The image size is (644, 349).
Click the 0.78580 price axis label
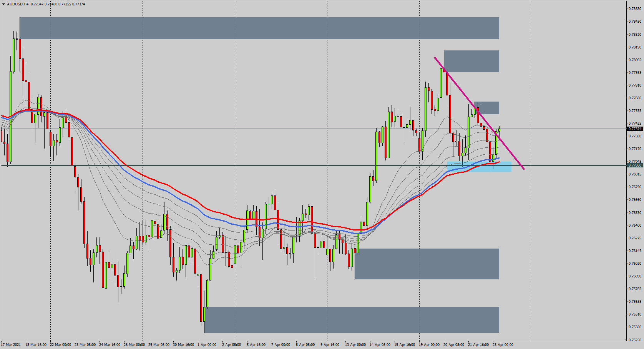pyautogui.click(x=635, y=9)
